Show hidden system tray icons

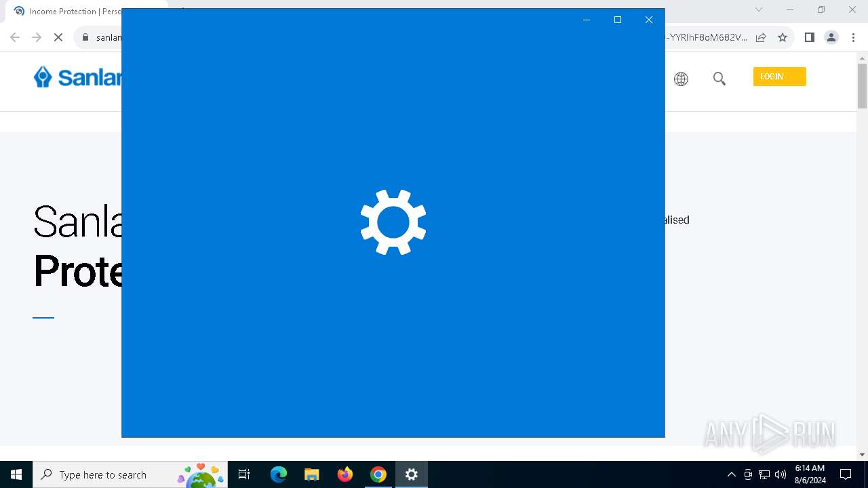coord(731,474)
